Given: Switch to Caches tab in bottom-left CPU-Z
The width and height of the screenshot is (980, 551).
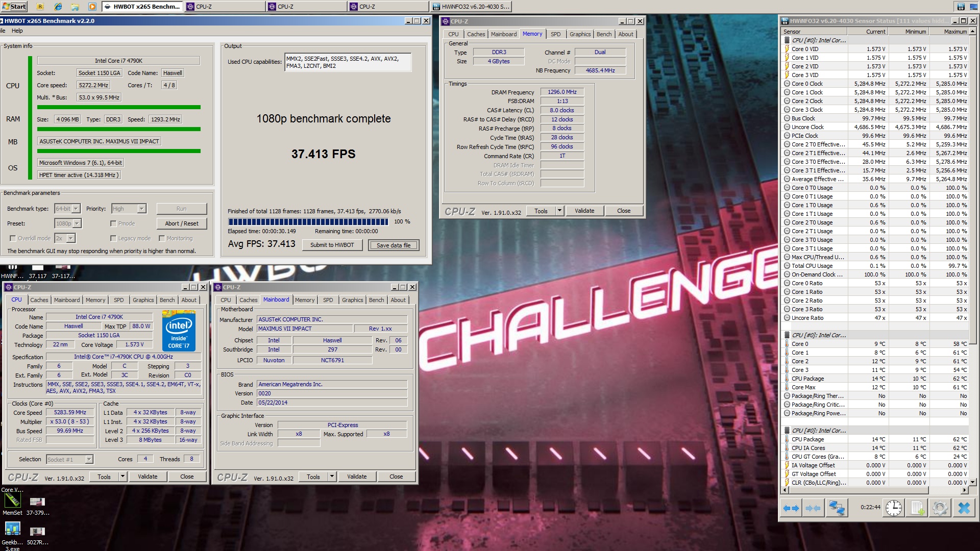Looking at the screenshot, I should point(39,300).
